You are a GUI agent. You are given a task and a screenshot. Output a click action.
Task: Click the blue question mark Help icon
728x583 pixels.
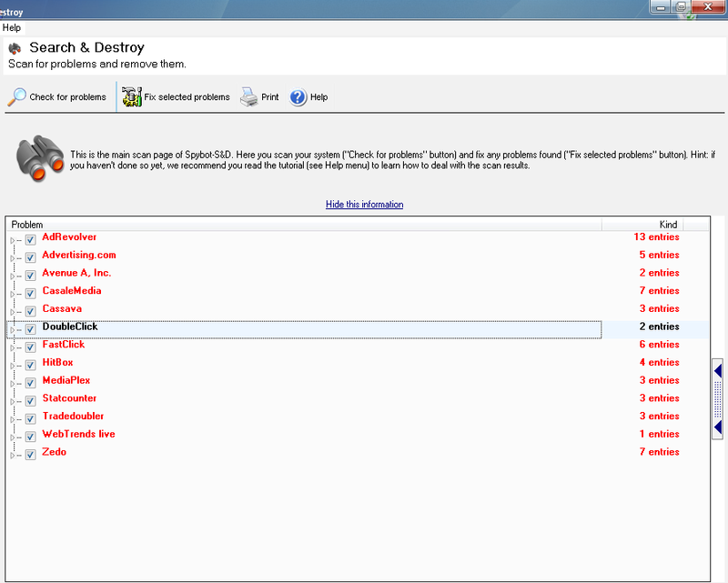point(298,97)
